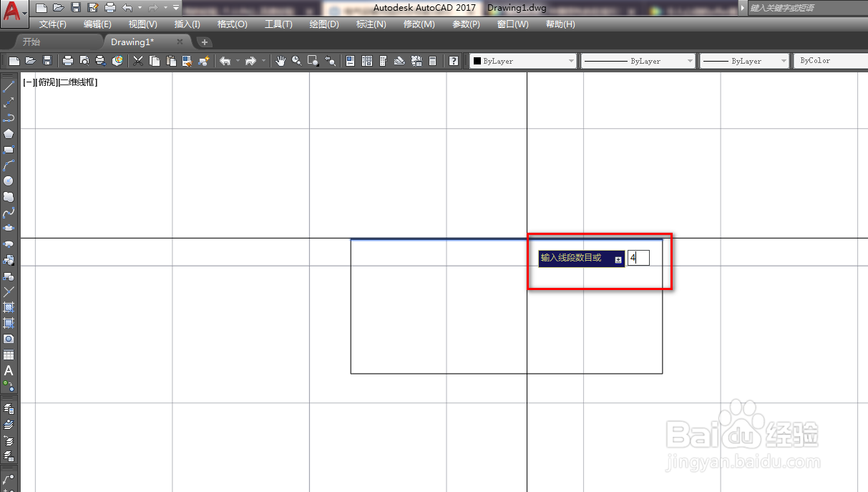Select the Polyline tool

[x=9, y=117]
